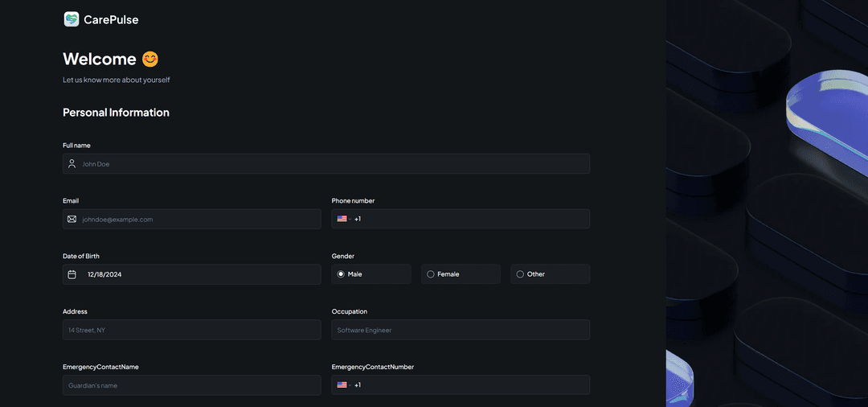Click the EmergencyContactNumber input box
This screenshot has width=868, height=407.
(x=461, y=384)
